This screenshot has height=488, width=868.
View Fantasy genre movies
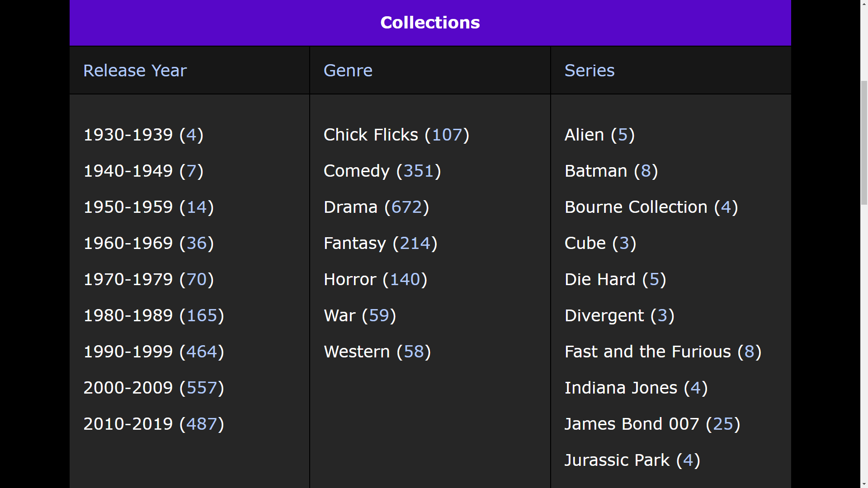coord(380,243)
